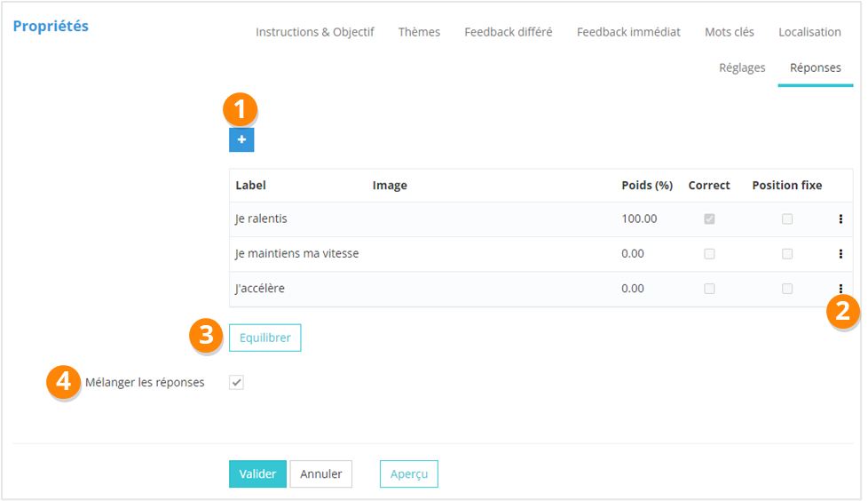The image size is (868, 501).
Task: Open the Aperçu preview
Action: click(x=409, y=474)
